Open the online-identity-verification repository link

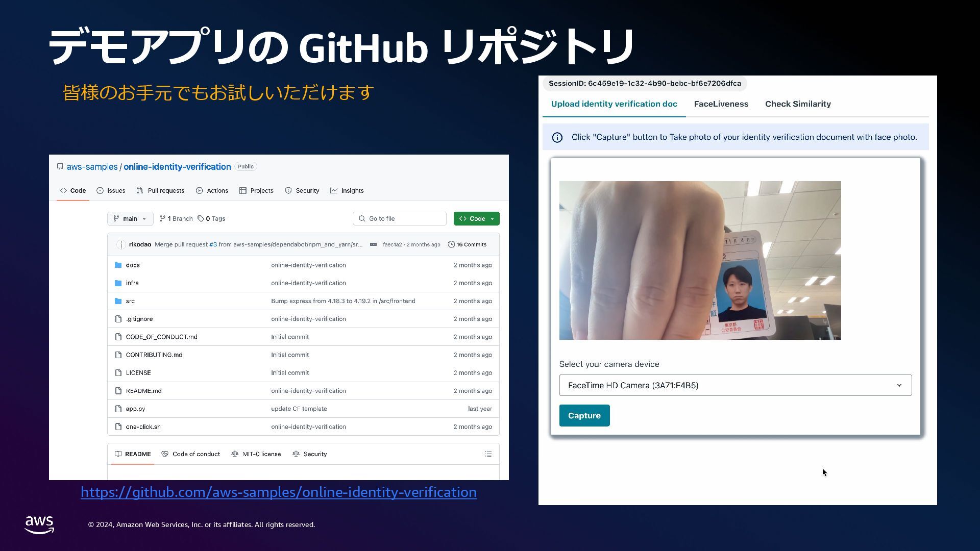tap(177, 167)
